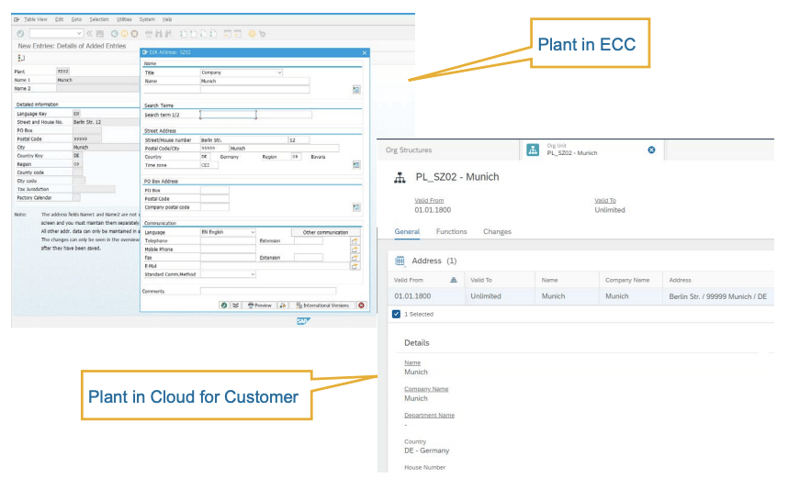Image resolution: width=800 pixels, height=478 pixels.
Task: Click the Search term 1/2 input field
Action: (228, 115)
